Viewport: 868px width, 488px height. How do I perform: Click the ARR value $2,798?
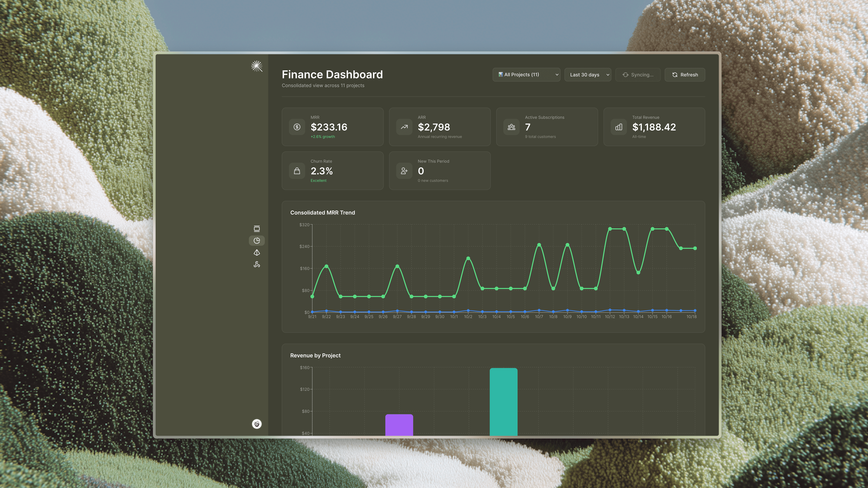pyautogui.click(x=434, y=127)
